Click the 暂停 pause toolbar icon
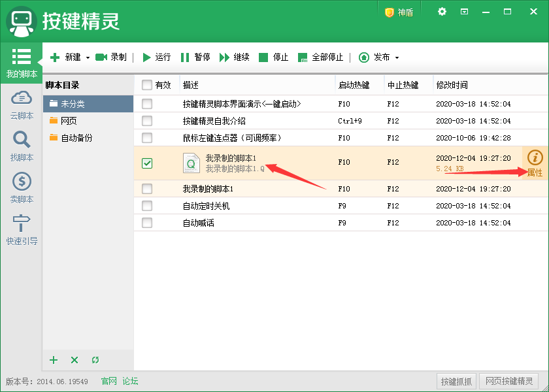 pyautogui.click(x=185, y=57)
